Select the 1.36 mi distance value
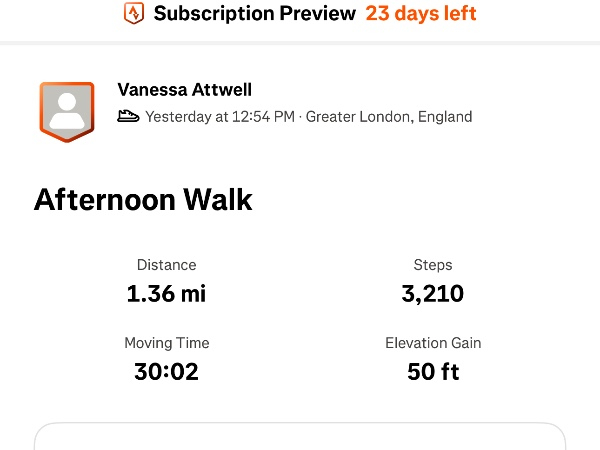The image size is (600, 450). coord(166,293)
